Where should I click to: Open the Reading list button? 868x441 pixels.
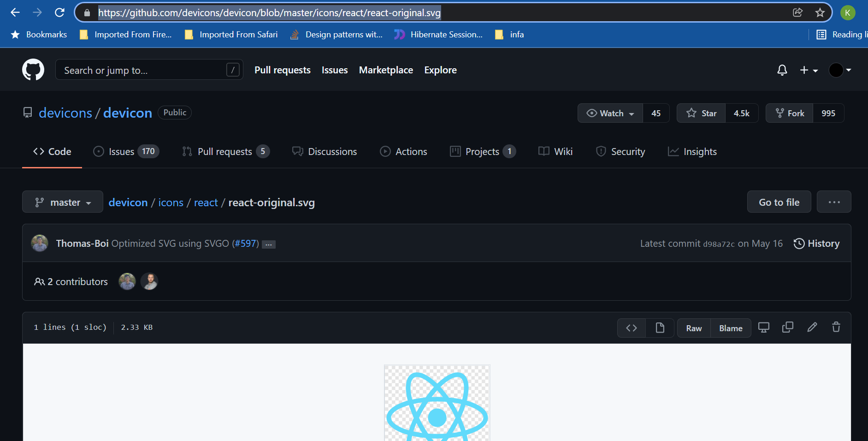[x=842, y=35]
